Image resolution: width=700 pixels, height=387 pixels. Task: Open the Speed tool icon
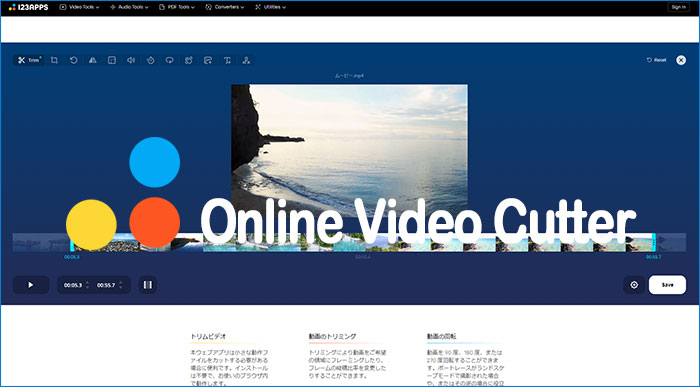150,60
